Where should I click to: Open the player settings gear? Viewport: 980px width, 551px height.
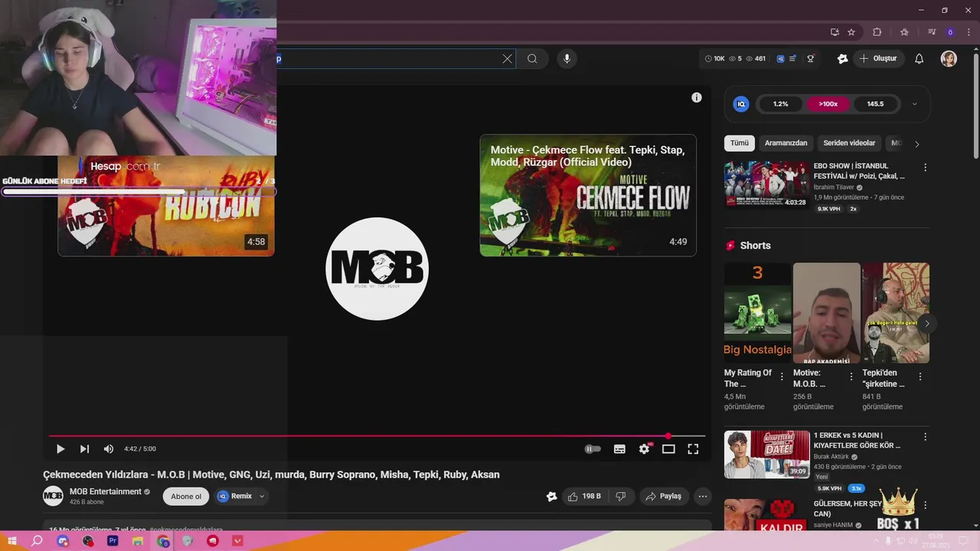coord(644,449)
